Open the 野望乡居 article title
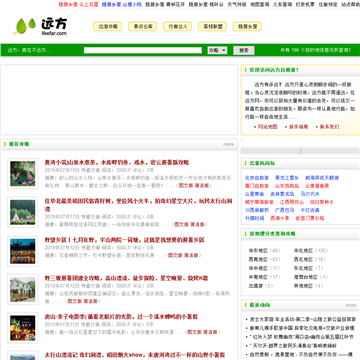Screen dimensions: 360x360 click(x=124, y=240)
